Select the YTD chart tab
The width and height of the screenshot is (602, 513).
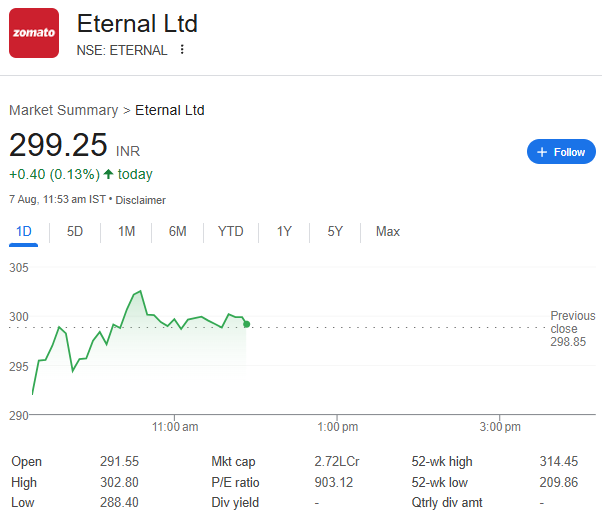[x=230, y=232]
